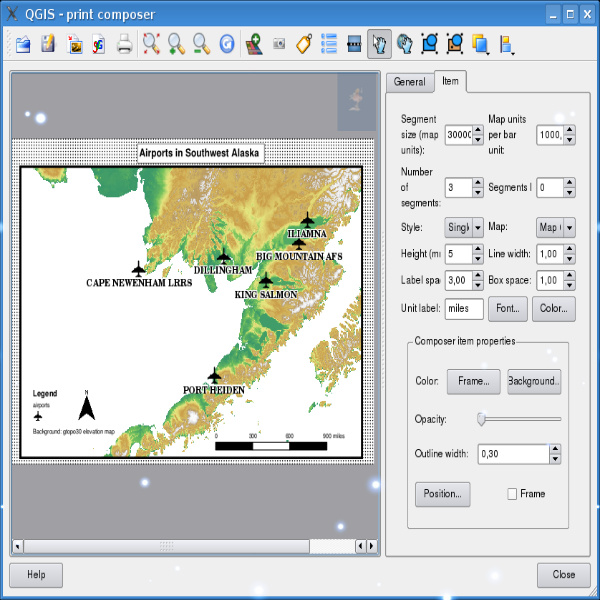Increase the Outline width value
Image resolution: width=600 pixels, height=600 pixels.
pos(555,449)
